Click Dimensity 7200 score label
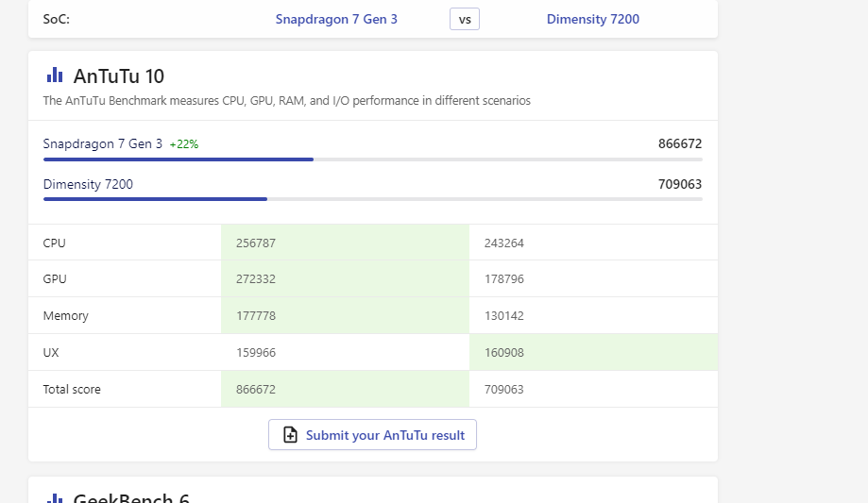This screenshot has width=868, height=503. 88,184
